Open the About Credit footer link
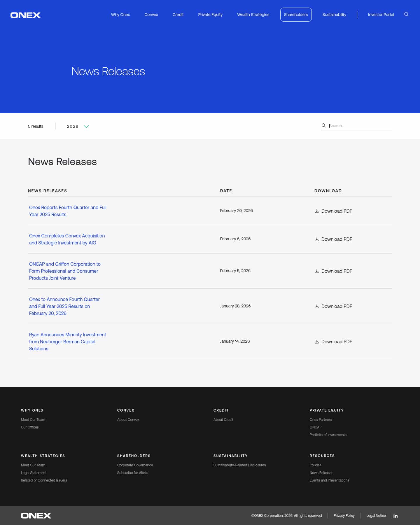The image size is (420, 525). pos(223,420)
